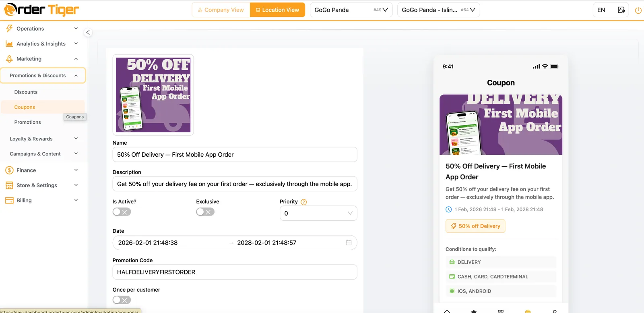644x313 pixels.
Task: Click the start date 2026-02-01 21:48:38
Action: tap(148, 243)
